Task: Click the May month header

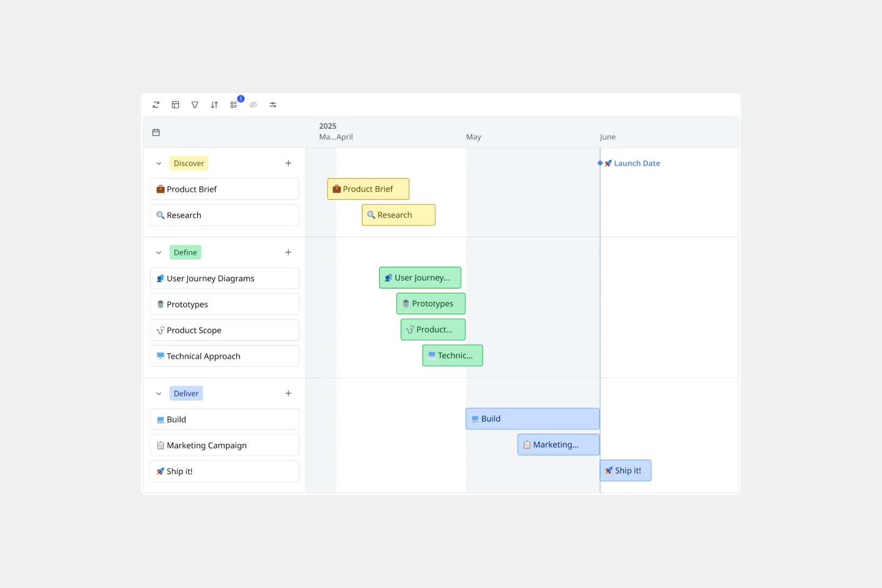Action: tap(473, 137)
